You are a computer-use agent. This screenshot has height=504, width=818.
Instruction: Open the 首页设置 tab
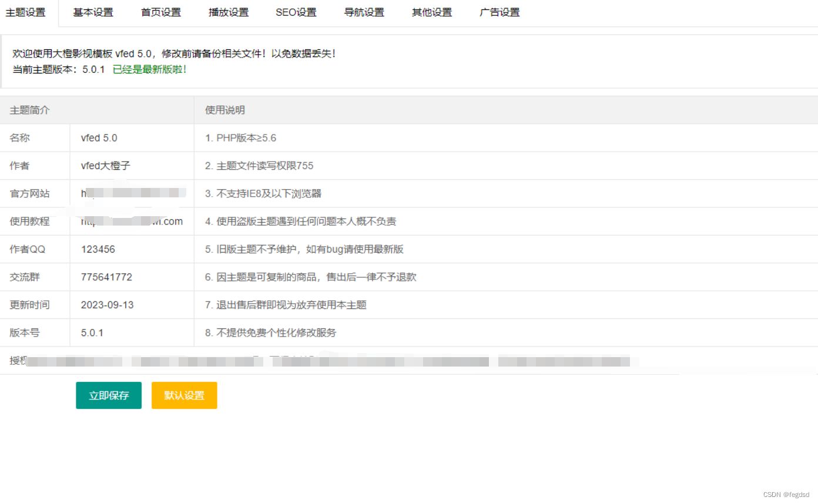click(x=160, y=12)
